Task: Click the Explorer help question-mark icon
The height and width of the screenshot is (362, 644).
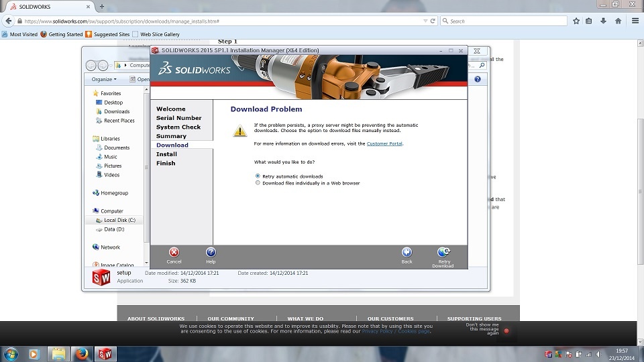Action: (477, 79)
